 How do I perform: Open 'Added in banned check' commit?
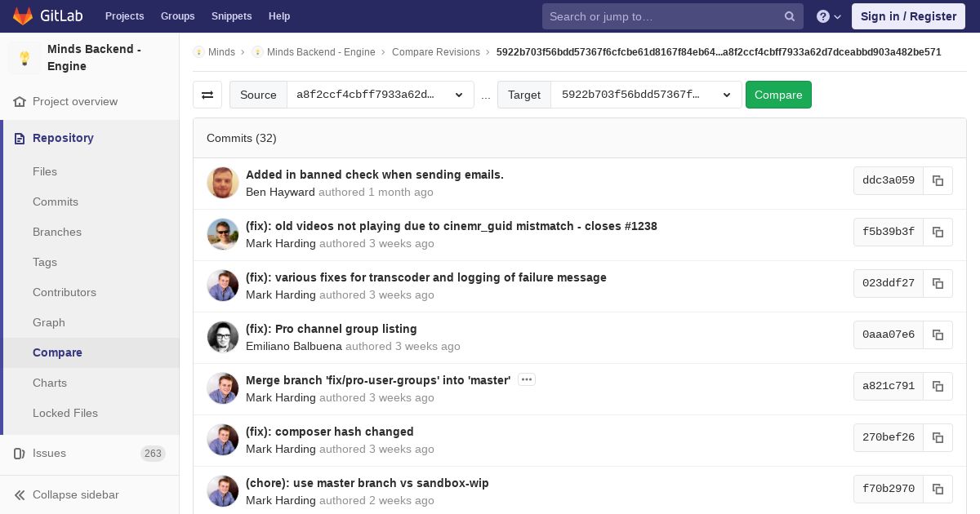coord(375,175)
